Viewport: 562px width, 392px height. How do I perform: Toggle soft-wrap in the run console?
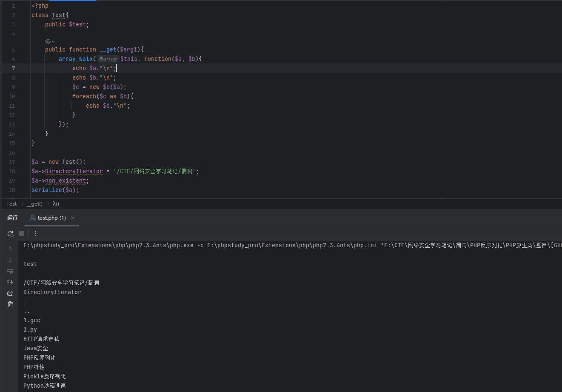coord(10,271)
